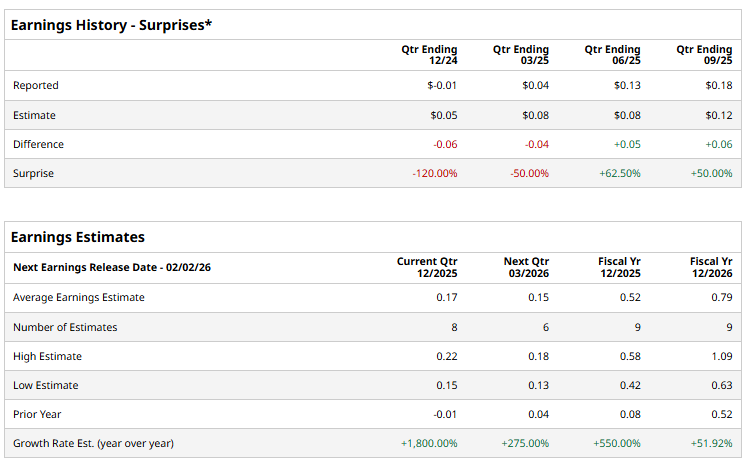Select the Fiscal Yr 12/2026 column header
Image resolution: width=748 pixels, height=463 pixels.
point(711,268)
